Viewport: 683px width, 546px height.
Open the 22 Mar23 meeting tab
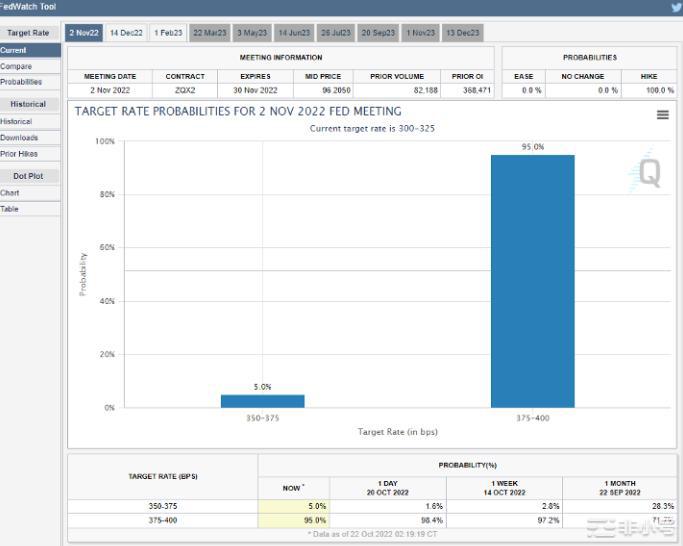tap(210, 33)
